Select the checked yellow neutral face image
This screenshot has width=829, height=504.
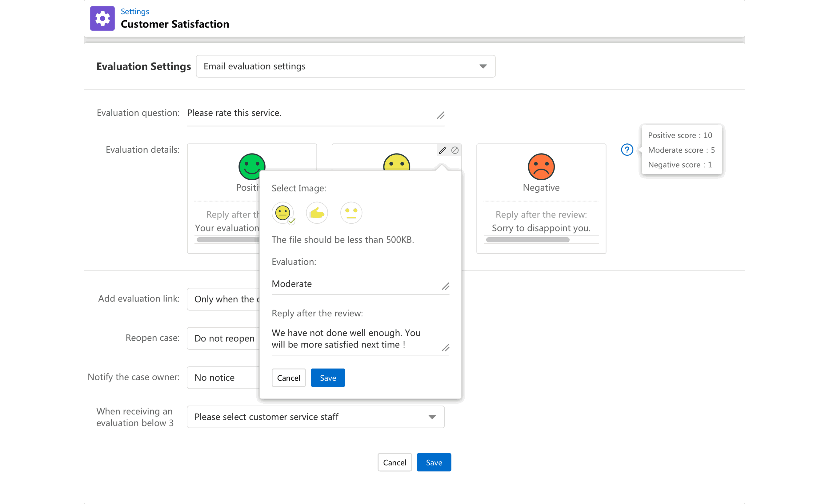tap(282, 213)
